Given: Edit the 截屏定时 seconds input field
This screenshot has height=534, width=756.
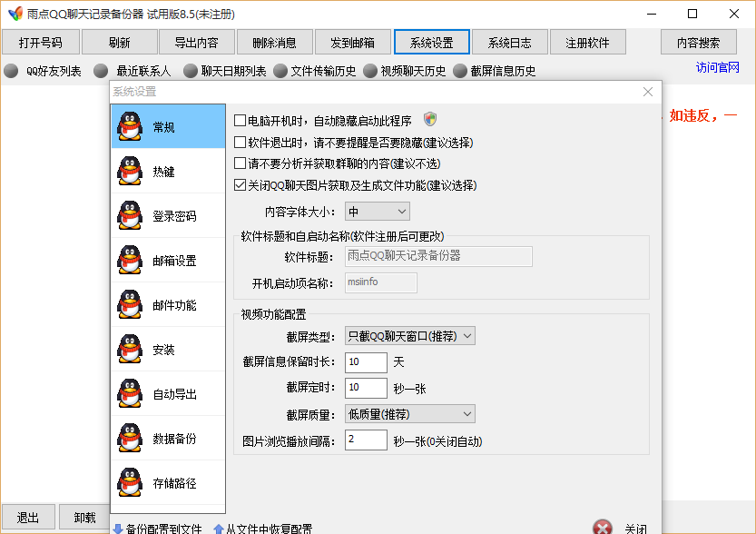Looking at the screenshot, I should (365, 388).
